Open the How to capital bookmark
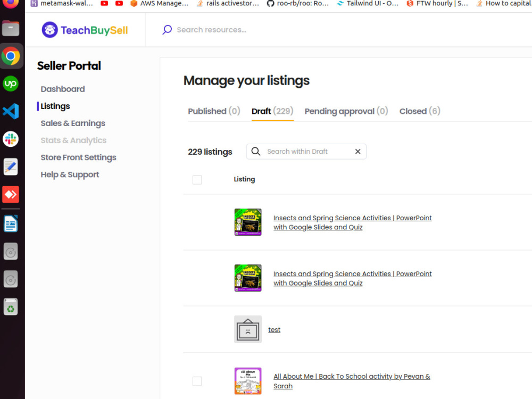The height and width of the screenshot is (399, 532). click(503, 3)
